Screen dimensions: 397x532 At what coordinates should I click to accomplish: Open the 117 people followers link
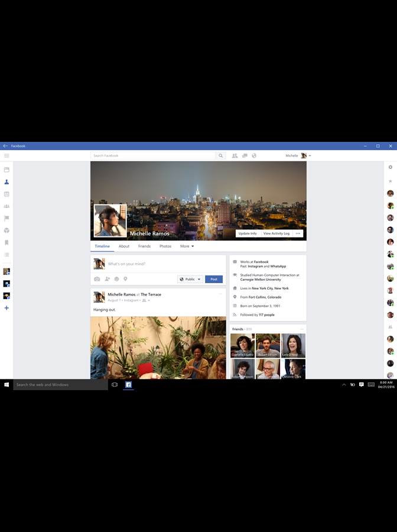(x=266, y=315)
